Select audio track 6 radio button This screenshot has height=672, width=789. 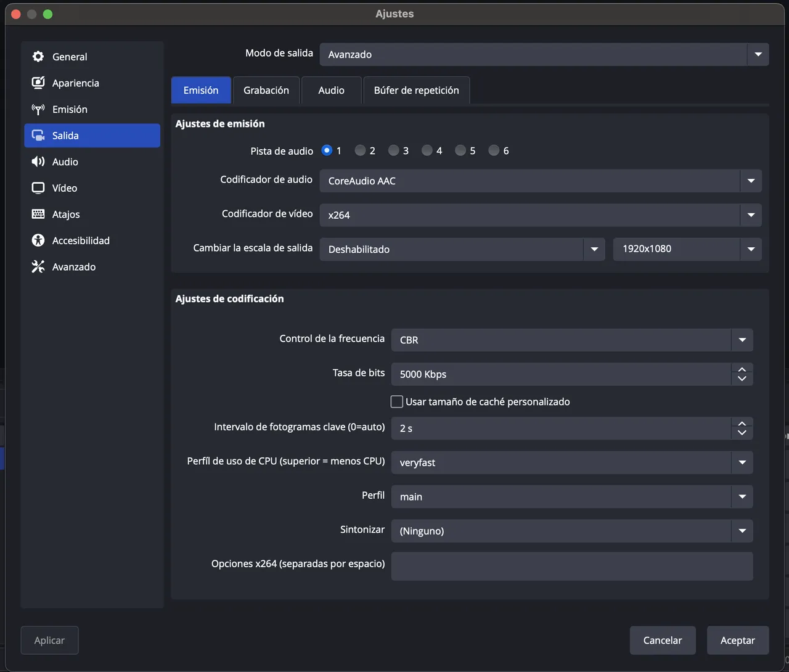[x=494, y=150]
